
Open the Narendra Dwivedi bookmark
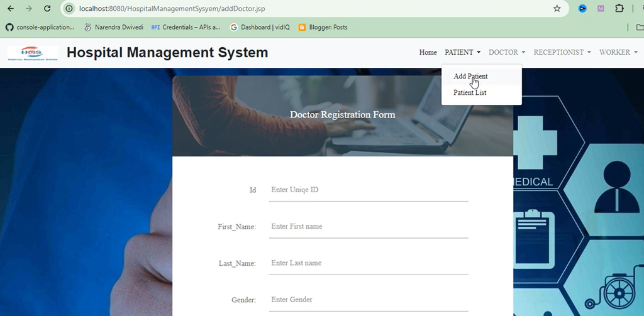[x=114, y=27]
